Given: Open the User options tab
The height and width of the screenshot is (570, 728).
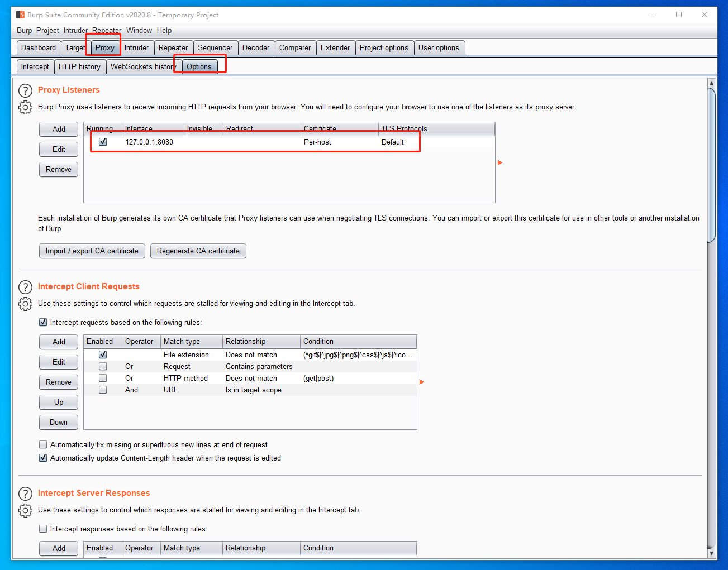Looking at the screenshot, I should click(439, 47).
